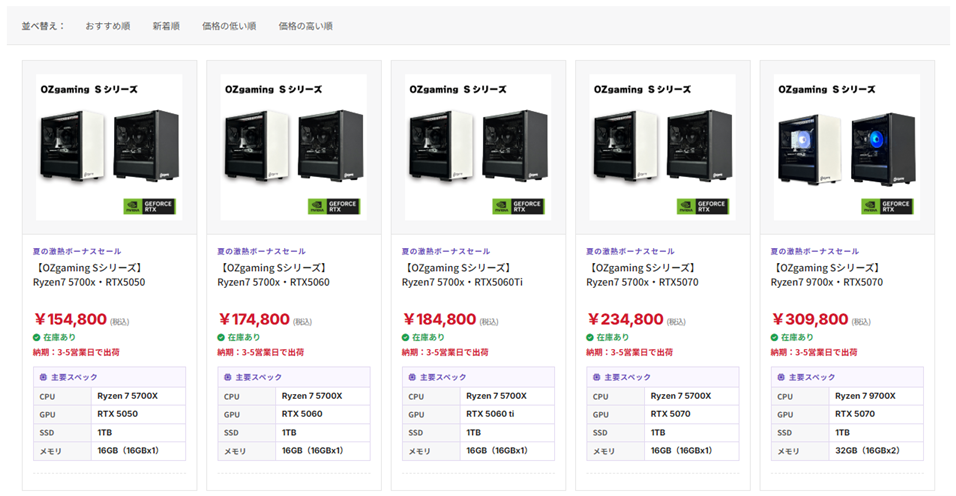The height and width of the screenshot is (496, 956).
Task: Sort products by 価格の低い順
Action: 229,26
